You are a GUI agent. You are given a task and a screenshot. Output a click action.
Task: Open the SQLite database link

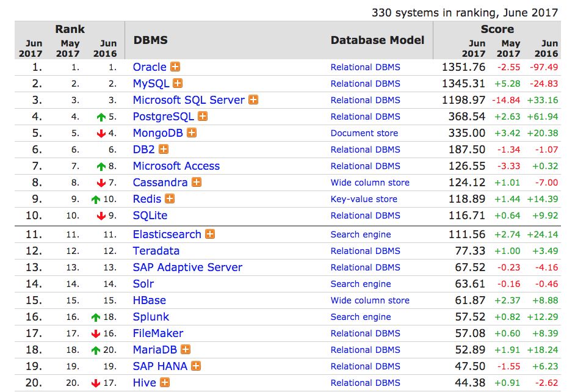(x=150, y=216)
